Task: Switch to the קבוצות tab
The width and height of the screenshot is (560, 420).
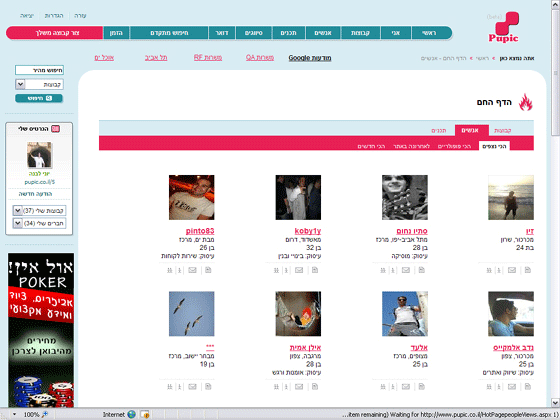Action: [502, 131]
